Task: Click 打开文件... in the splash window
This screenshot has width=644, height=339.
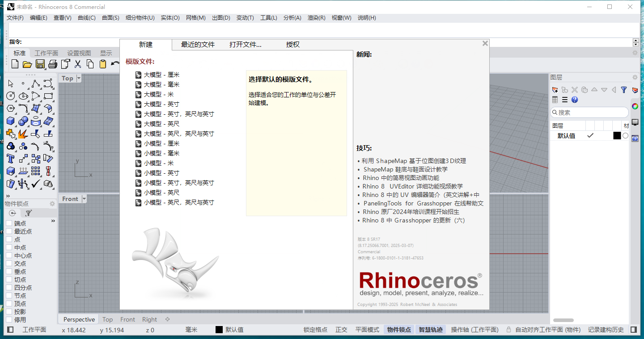Action: click(x=245, y=45)
